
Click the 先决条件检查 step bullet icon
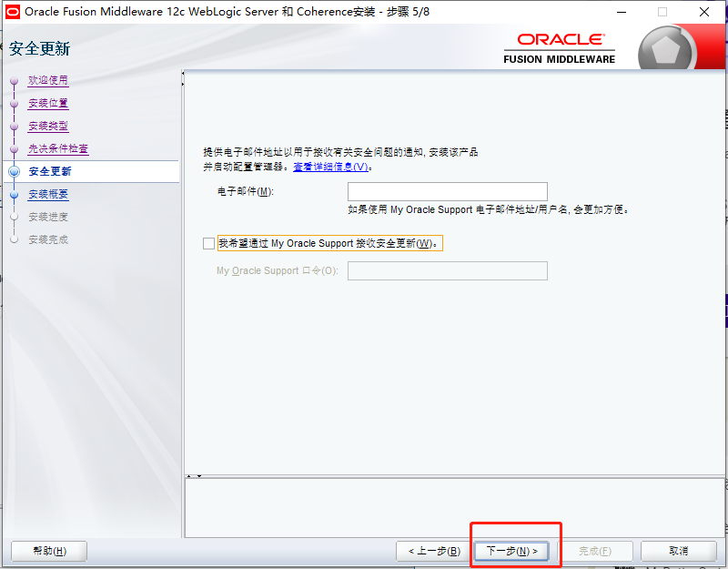tap(15, 148)
